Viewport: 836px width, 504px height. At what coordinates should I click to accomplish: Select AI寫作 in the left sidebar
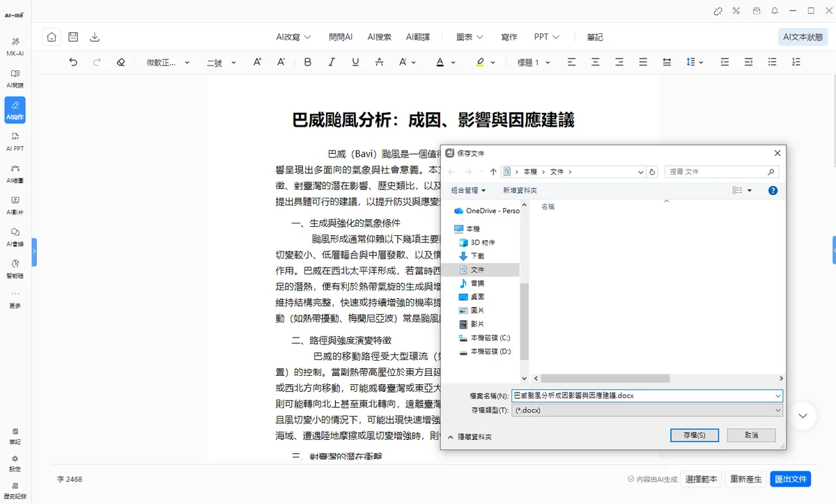[x=15, y=110]
